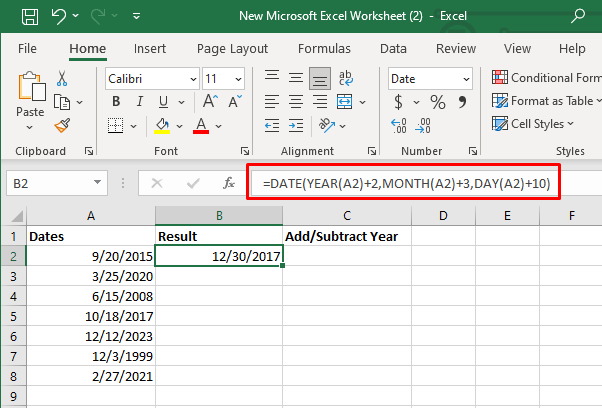
Task: Toggle Bottom Align button
Action: click(320, 78)
